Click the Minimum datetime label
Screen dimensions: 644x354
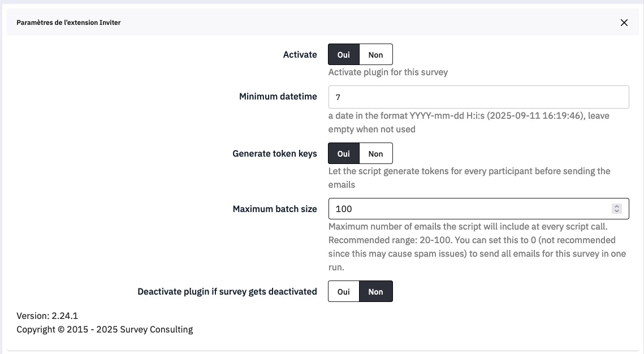point(278,97)
